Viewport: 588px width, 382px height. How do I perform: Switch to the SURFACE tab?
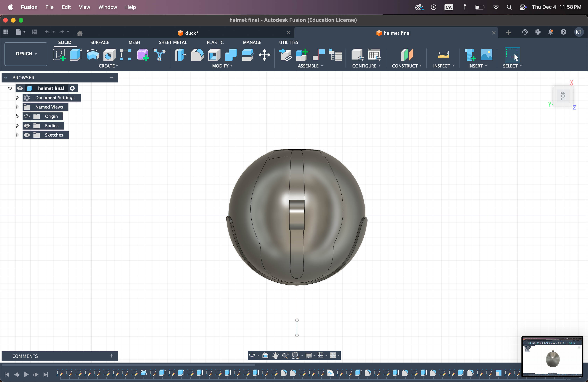pos(100,42)
